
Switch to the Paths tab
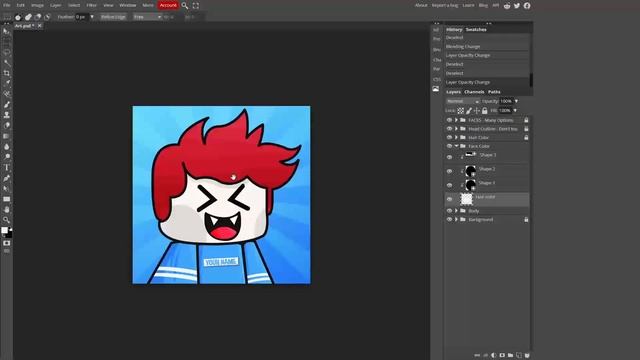tap(494, 92)
